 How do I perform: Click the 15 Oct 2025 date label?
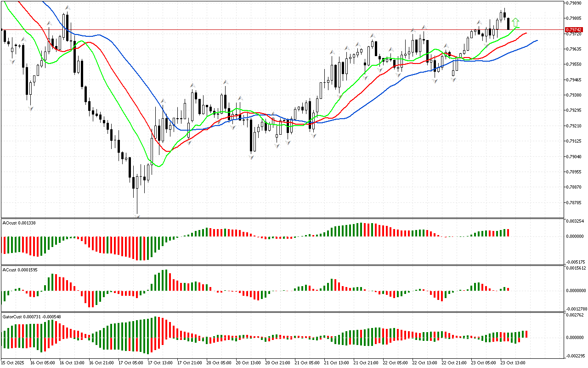[x=13, y=362]
